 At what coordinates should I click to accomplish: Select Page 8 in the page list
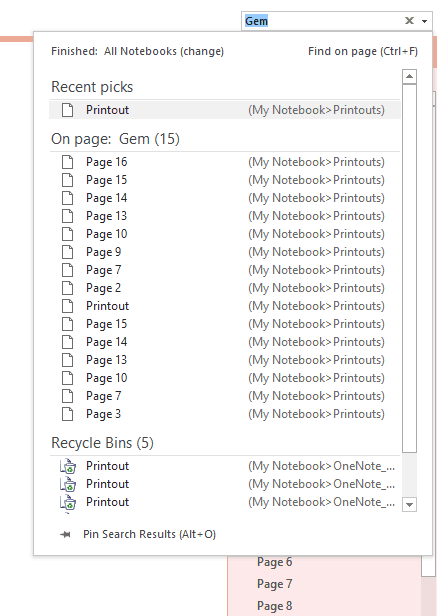(275, 606)
